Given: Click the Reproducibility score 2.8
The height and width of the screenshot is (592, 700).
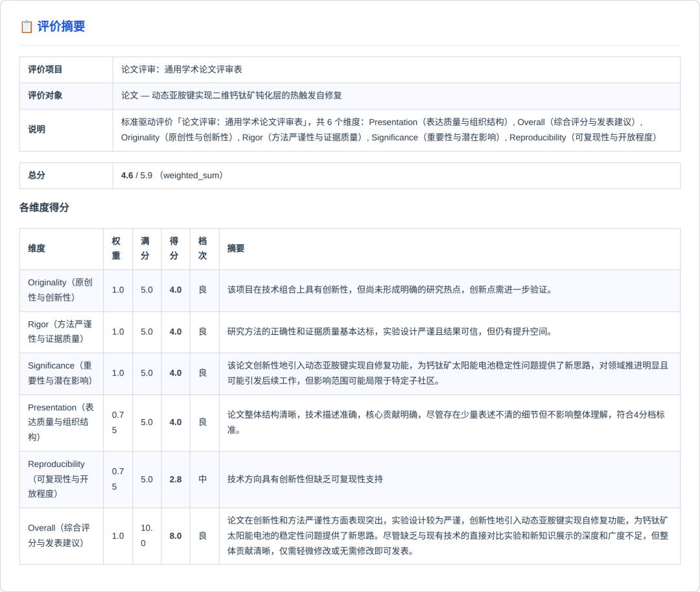Looking at the screenshot, I should [176, 479].
